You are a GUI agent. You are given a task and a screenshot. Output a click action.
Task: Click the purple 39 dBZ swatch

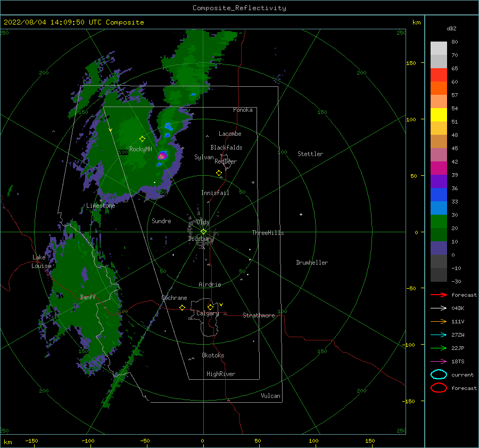(439, 181)
